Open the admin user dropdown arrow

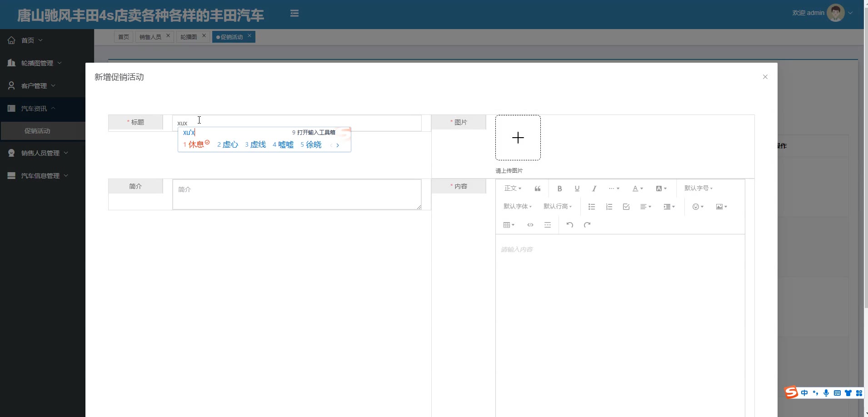850,13
